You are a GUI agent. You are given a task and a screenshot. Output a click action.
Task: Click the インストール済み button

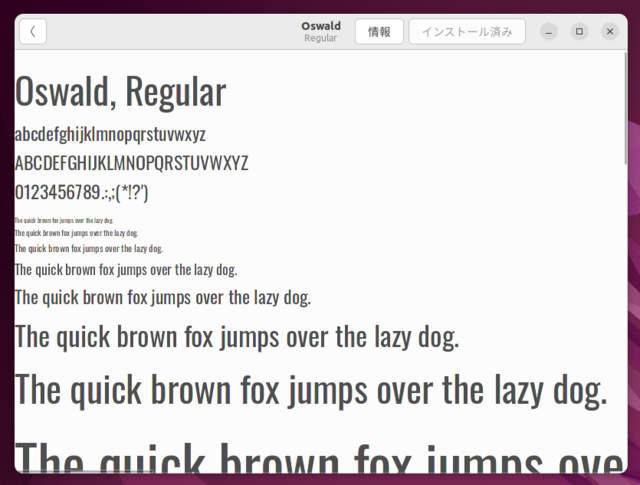coord(466,32)
